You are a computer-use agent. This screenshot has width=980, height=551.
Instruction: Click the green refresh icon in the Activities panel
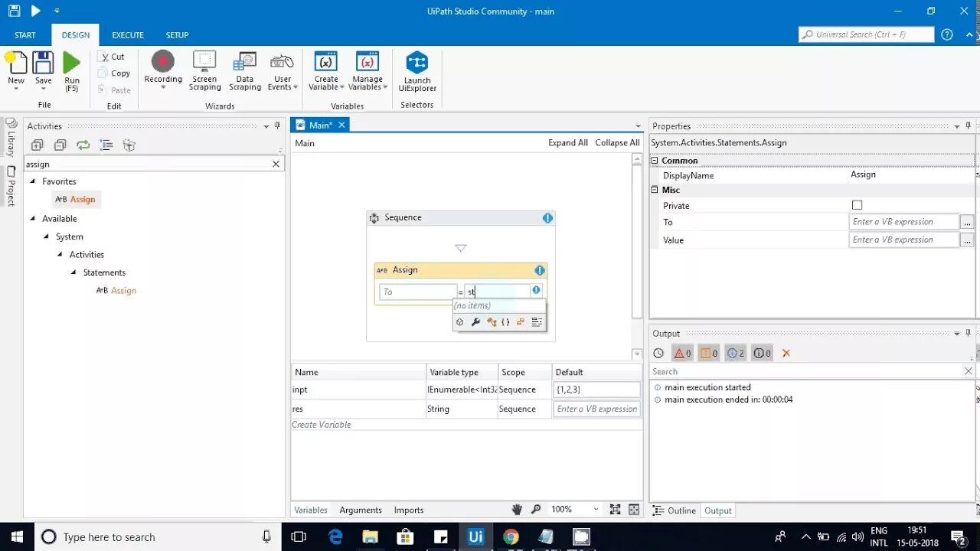pyautogui.click(x=83, y=145)
